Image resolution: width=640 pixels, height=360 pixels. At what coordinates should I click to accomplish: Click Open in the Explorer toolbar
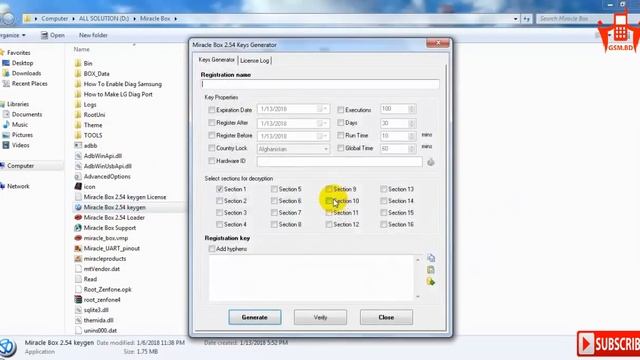(53, 35)
